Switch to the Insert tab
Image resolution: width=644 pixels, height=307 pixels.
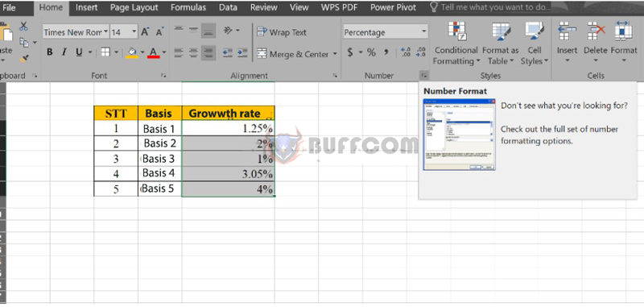[87, 7]
